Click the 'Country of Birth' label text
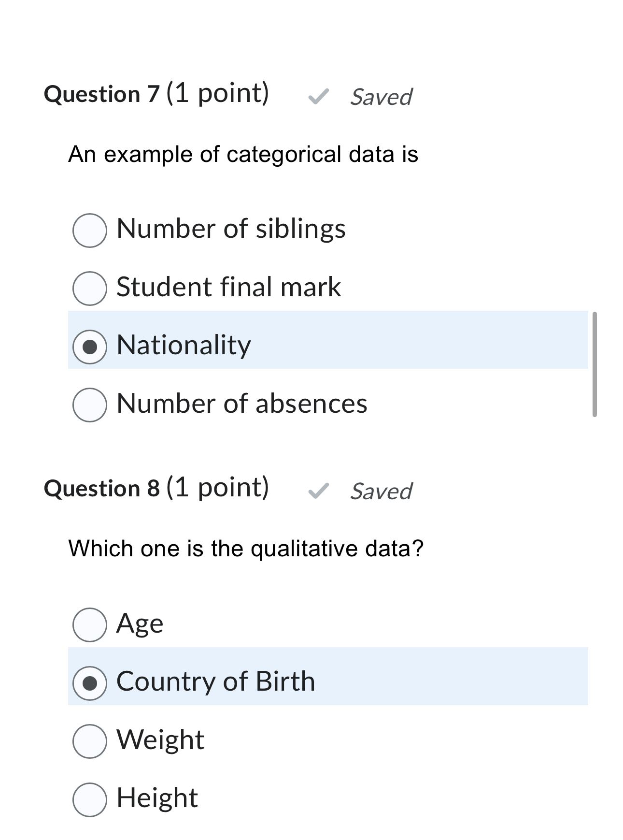 (216, 681)
